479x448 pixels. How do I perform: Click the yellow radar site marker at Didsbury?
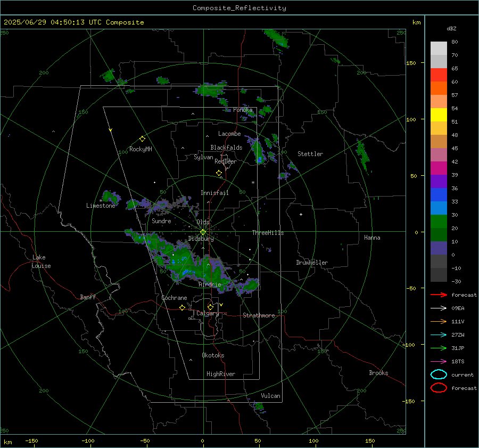click(203, 232)
